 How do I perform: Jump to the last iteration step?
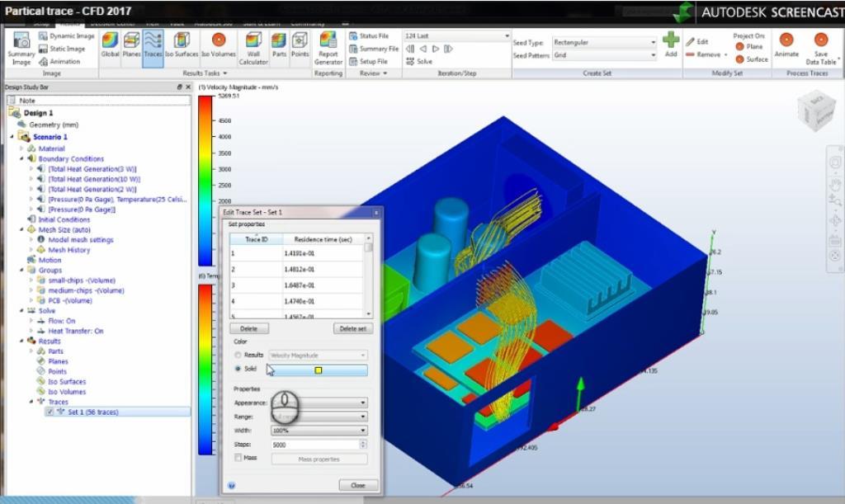point(448,49)
